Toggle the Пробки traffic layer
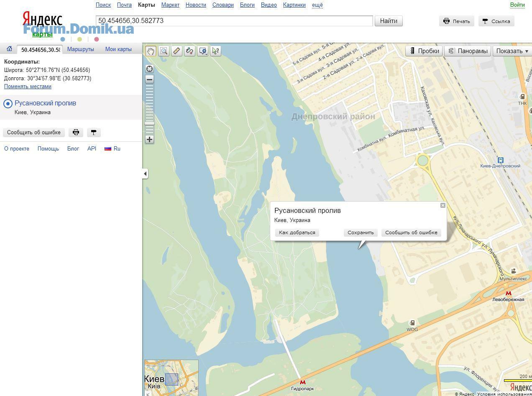Viewport: 532px width, 396px height. [424, 51]
